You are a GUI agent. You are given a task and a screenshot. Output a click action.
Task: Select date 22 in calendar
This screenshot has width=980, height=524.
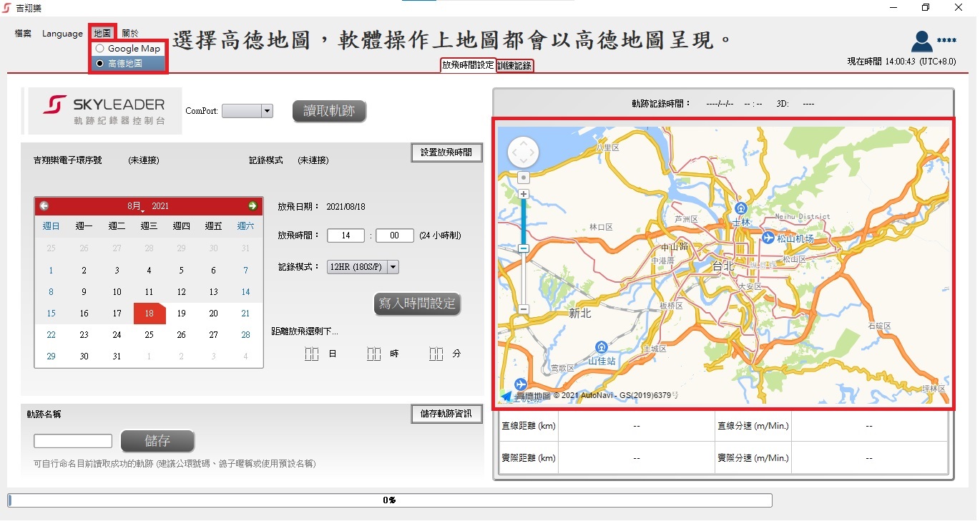51,335
